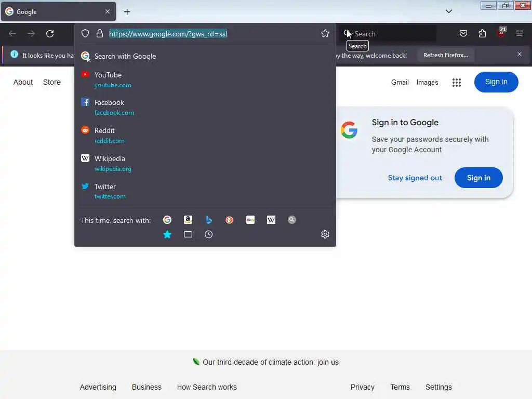Search this time with Bing icon
The width and height of the screenshot is (532, 399).
pyautogui.click(x=209, y=220)
